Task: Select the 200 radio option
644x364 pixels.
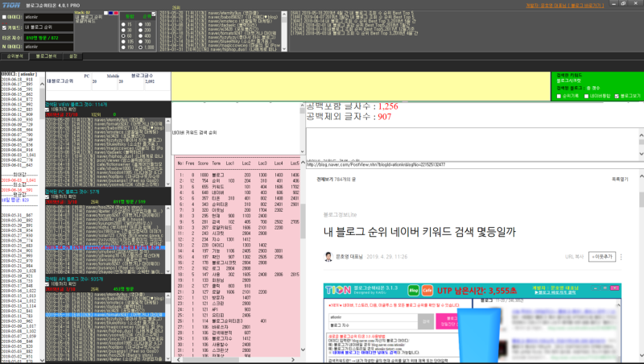Action: click(x=140, y=31)
